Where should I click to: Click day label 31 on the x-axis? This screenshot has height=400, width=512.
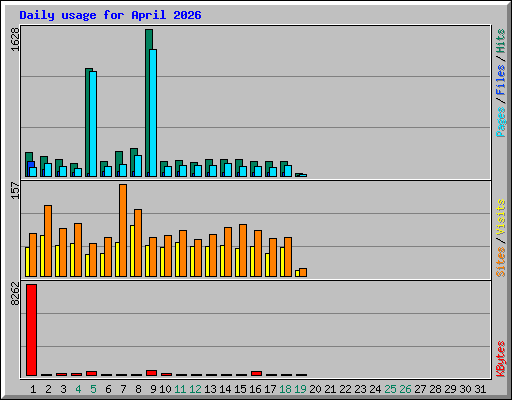point(480,389)
